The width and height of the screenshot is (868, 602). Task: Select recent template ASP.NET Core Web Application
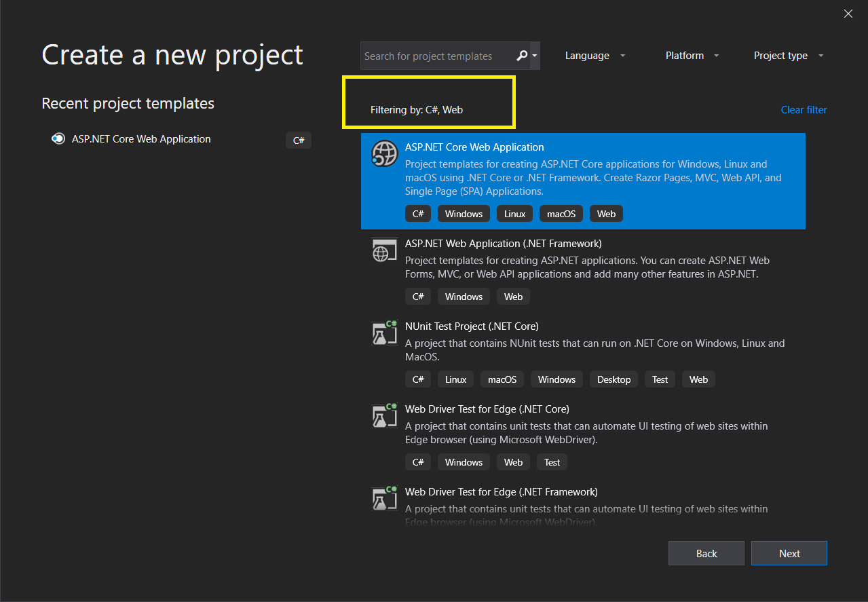tap(176, 140)
